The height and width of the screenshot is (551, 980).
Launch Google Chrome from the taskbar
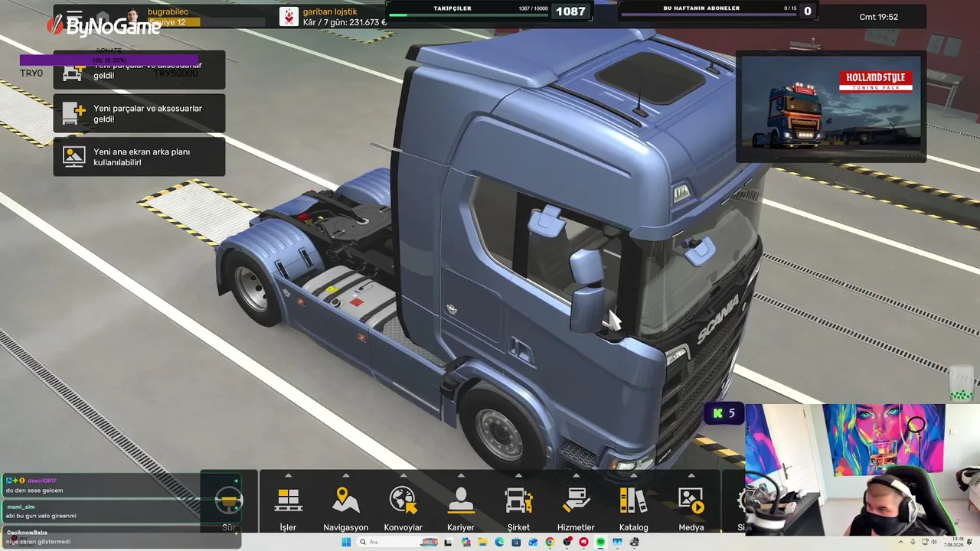click(550, 542)
